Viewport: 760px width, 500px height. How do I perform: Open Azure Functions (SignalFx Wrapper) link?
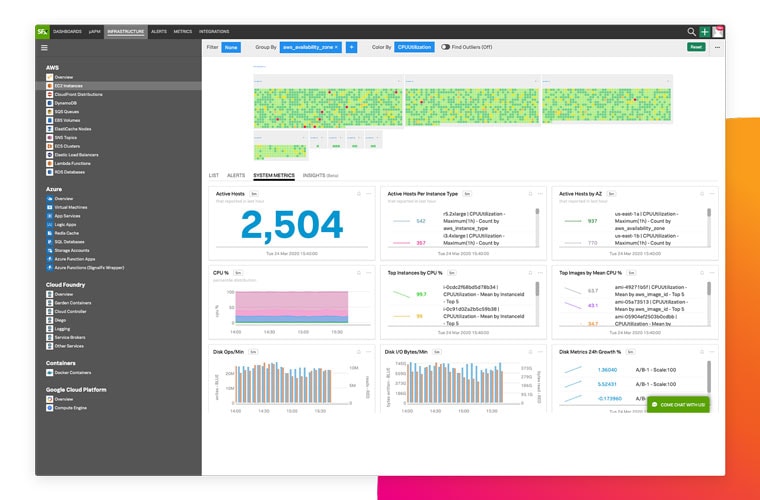pyautogui.click(x=89, y=268)
